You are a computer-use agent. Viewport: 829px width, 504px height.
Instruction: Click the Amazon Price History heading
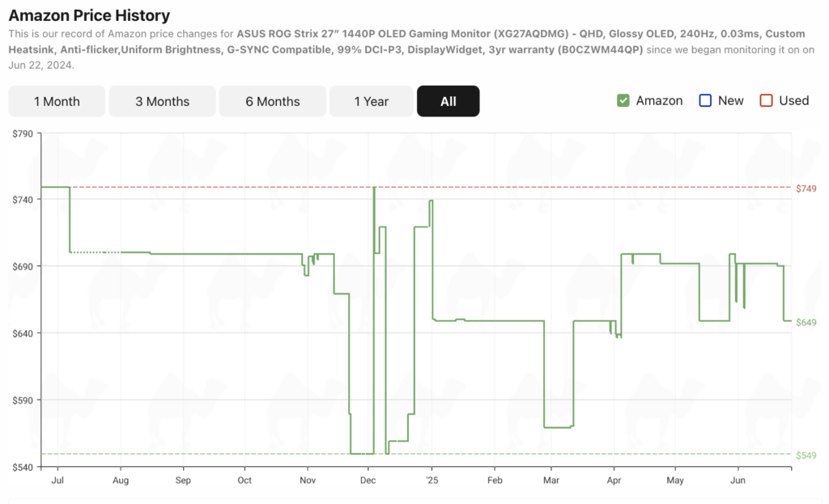[x=89, y=15]
